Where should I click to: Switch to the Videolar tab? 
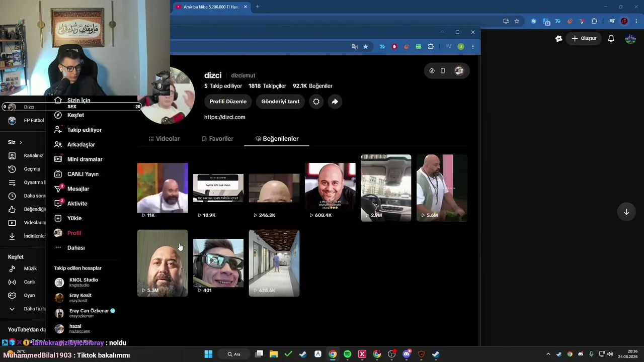coord(164,139)
